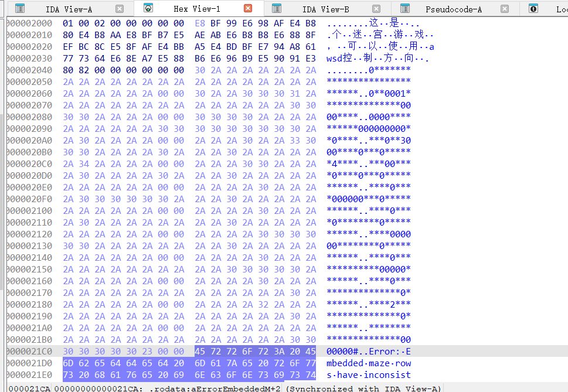Click the Pseudocode-A tab icon
Viewport: 568px width, 392px height.
coord(404,9)
